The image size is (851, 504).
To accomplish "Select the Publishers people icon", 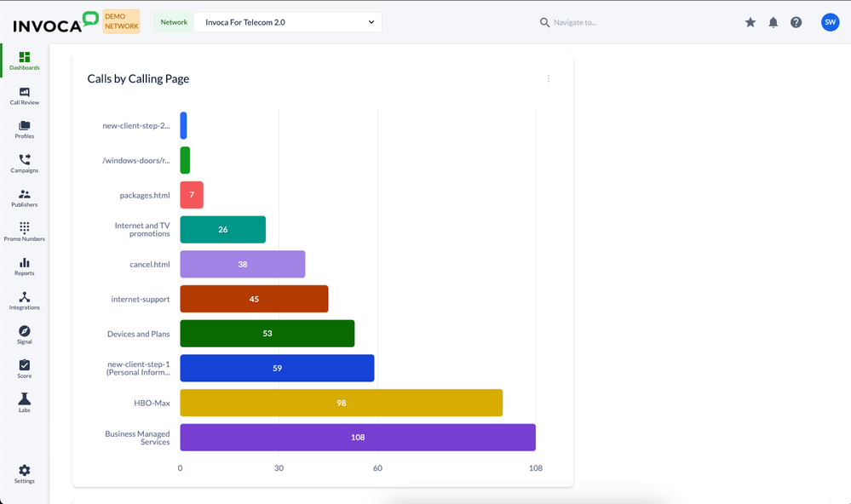I will pos(24,195).
